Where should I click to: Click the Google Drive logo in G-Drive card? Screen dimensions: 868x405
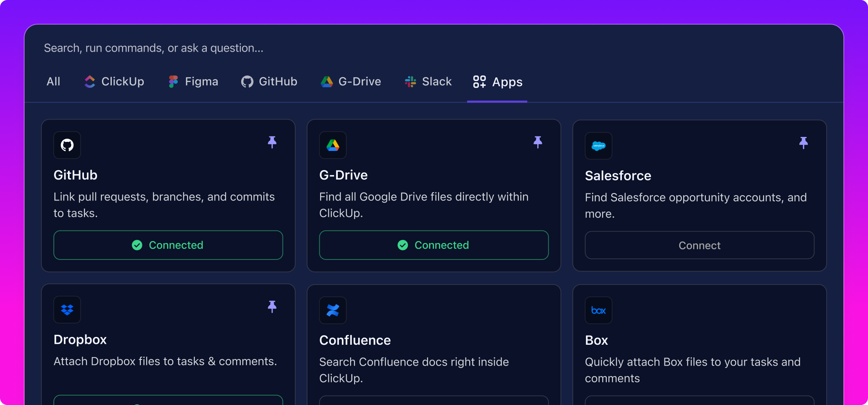tap(333, 145)
